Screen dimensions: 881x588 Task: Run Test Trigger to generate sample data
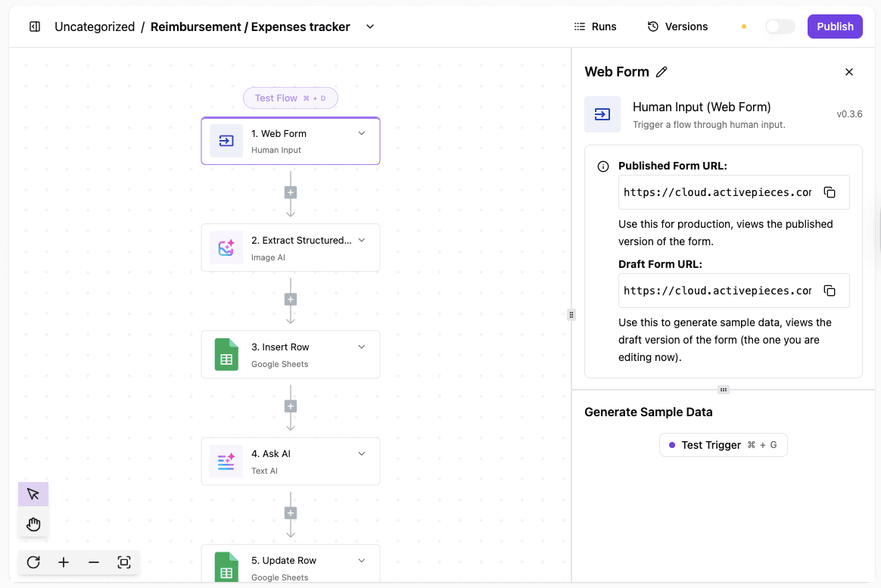click(723, 445)
